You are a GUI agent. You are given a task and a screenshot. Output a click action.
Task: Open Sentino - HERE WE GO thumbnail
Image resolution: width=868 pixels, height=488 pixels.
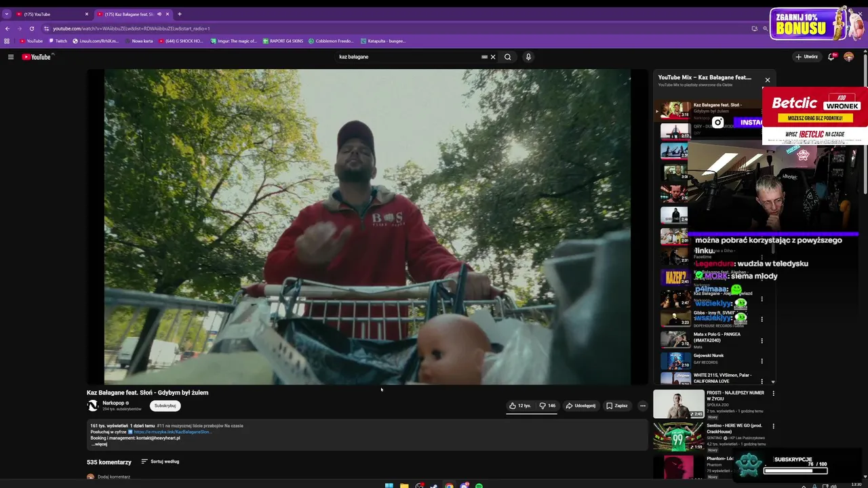679,437
